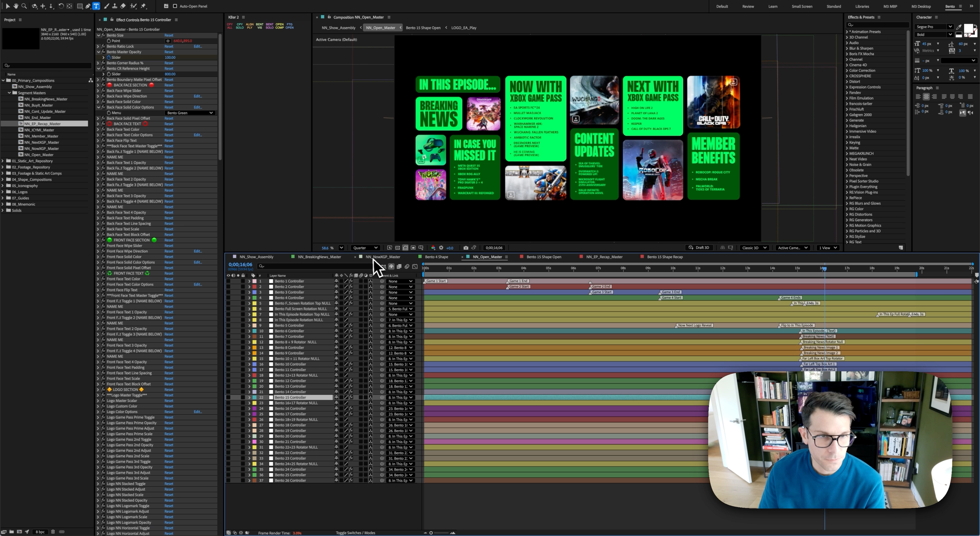Image resolution: width=980 pixels, height=536 pixels.
Task: Reset the Bento Corner Radius % effect
Action: click(169, 63)
